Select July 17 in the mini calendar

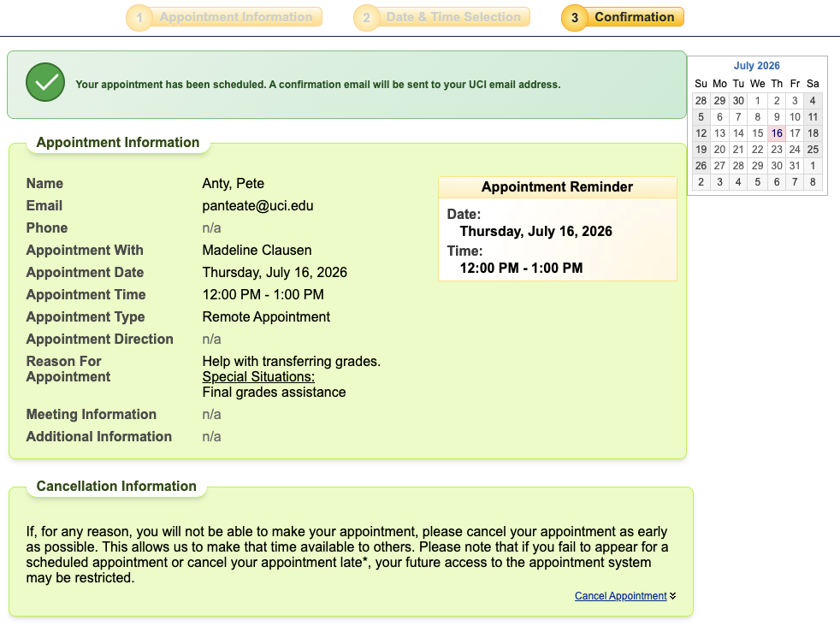pos(795,133)
